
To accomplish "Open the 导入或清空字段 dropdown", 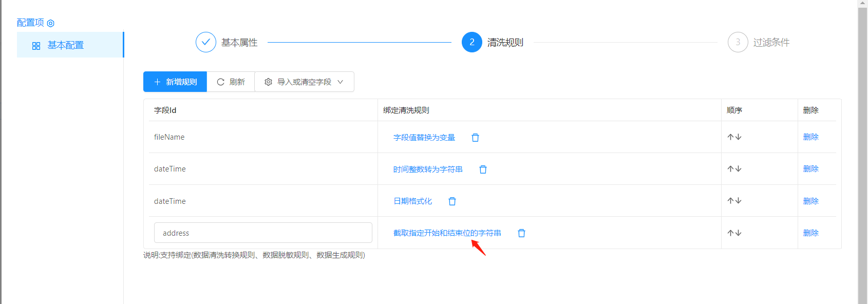I will [304, 82].
